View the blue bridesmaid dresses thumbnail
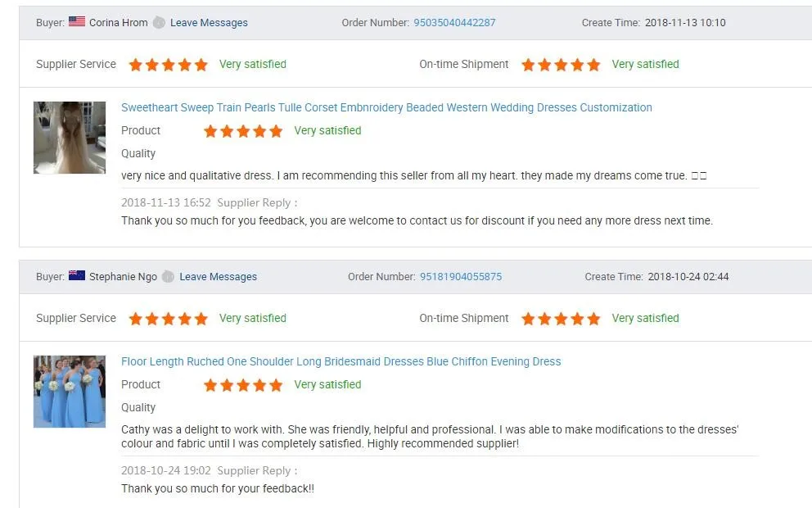Image resolution: width=812 pixels, height=508 pixels. (x=70, y=392)
